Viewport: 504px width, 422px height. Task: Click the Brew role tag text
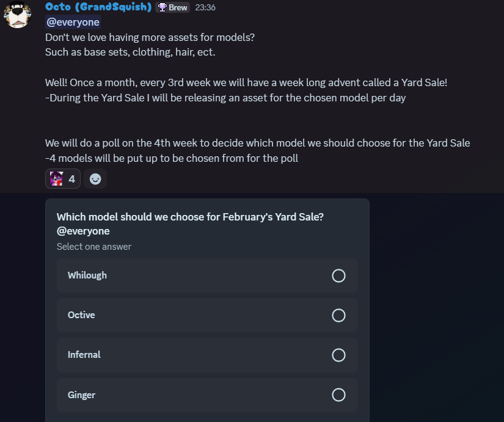coord(178,7)
